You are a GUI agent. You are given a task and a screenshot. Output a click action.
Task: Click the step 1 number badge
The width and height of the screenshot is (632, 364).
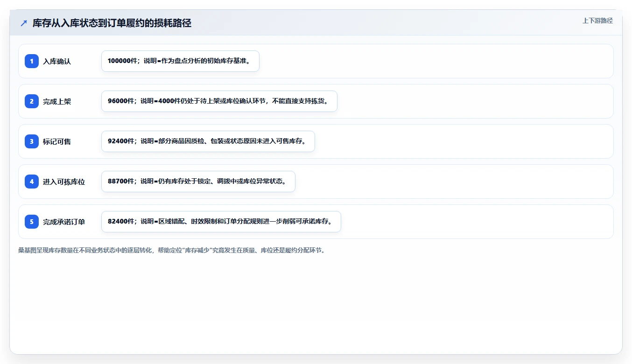point(32,61)
